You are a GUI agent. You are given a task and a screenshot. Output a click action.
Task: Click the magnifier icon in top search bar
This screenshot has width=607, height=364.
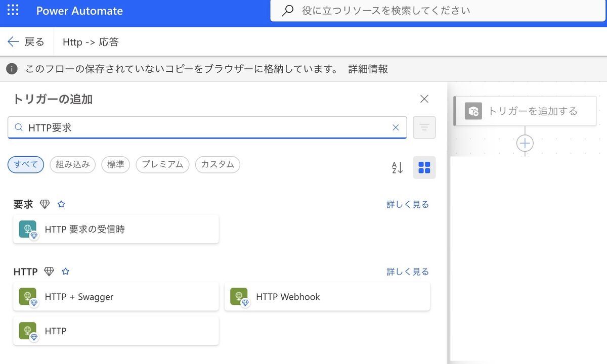pyautogui.click(x=287, y=11)
